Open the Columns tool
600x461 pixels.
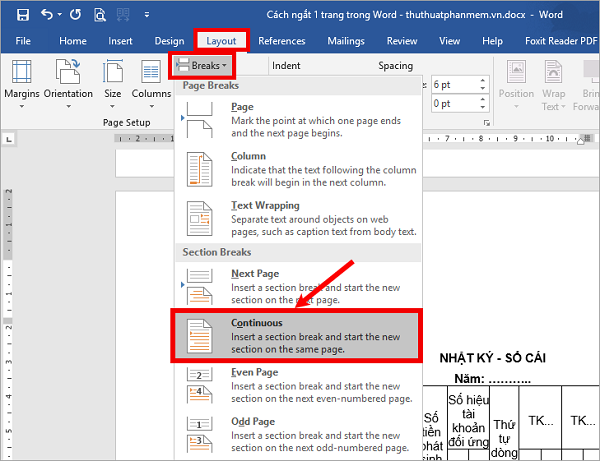[x=151, y=80]
